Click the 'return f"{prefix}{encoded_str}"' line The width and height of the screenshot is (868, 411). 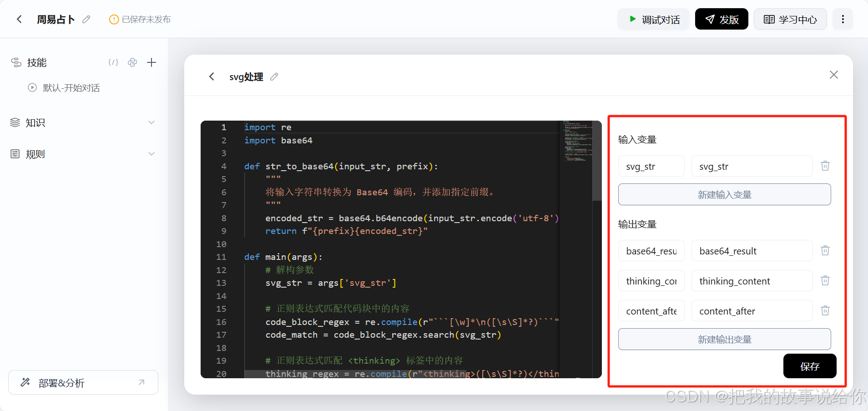point(346,231)
